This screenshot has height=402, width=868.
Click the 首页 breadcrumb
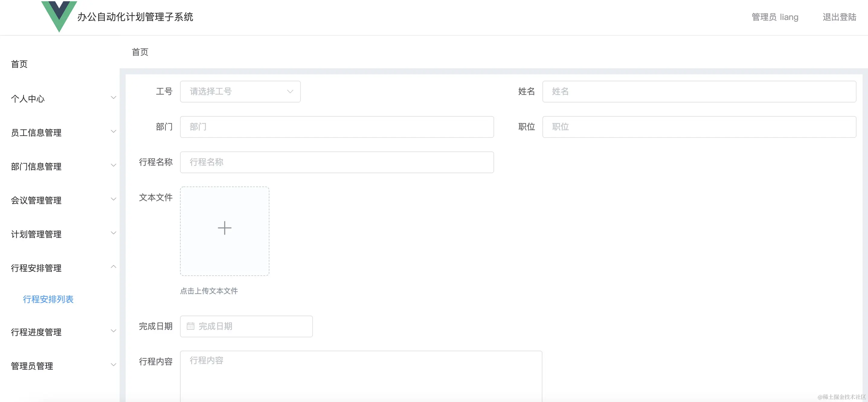pos(140,52)
